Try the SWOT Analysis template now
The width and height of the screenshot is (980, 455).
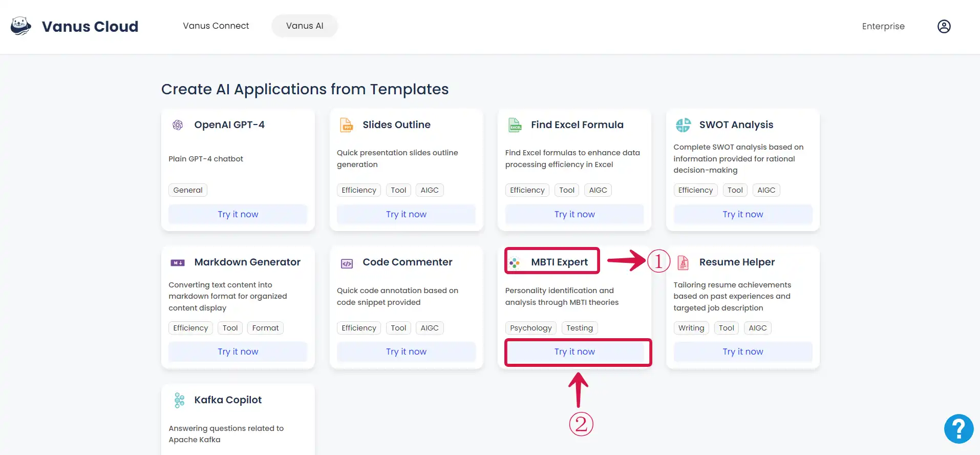(x=743, y=214)
